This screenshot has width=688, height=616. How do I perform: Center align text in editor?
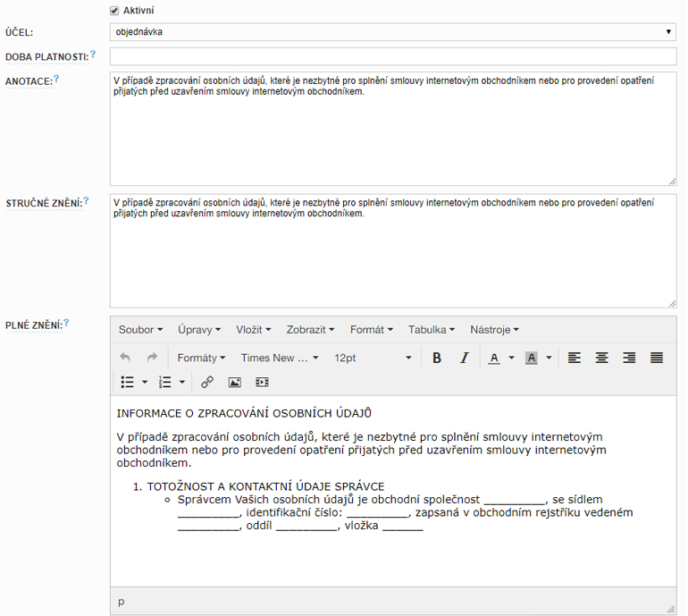pos(602,358)
